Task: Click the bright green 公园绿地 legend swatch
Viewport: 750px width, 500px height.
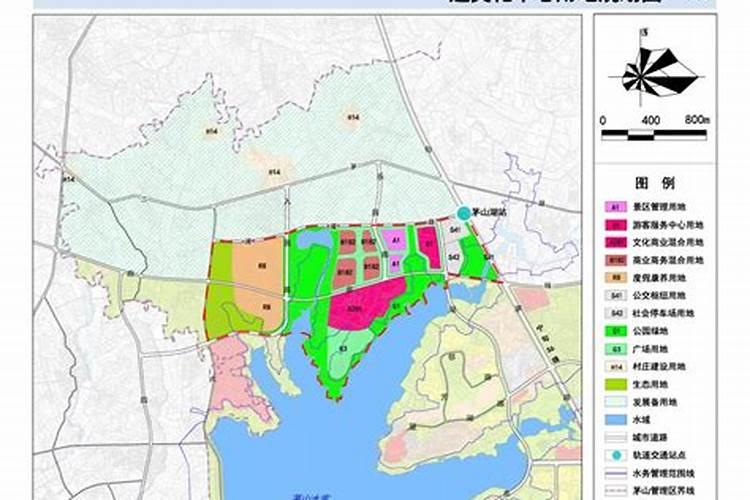Action: pyautogui.click(x=616, y=331)
